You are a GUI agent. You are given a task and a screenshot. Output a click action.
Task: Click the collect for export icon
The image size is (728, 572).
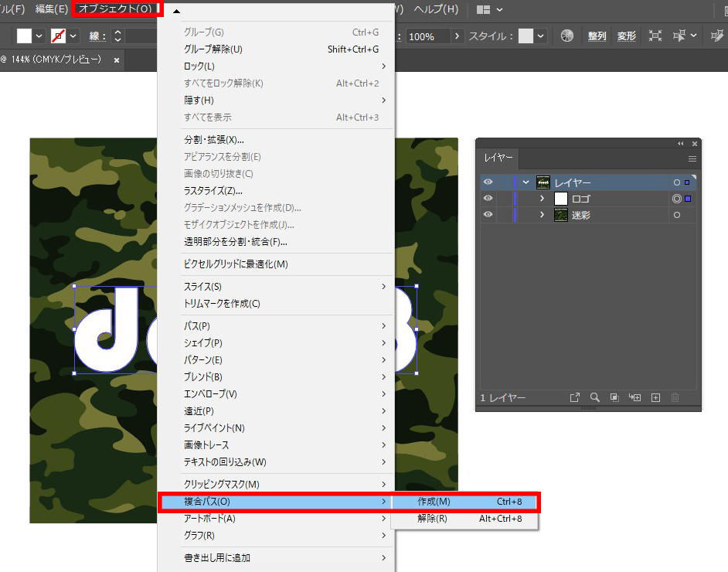click(x=575, y=397)
